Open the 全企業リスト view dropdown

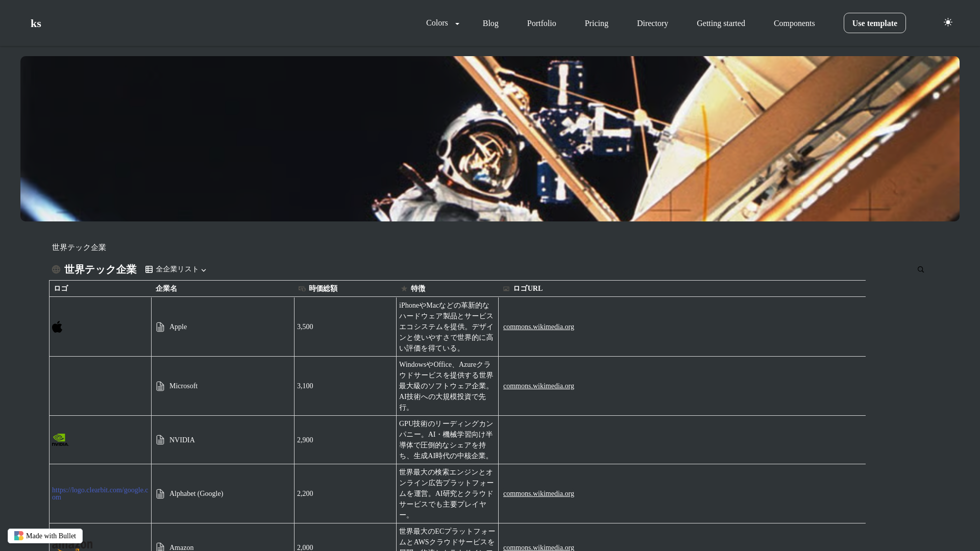coord(176,269)
